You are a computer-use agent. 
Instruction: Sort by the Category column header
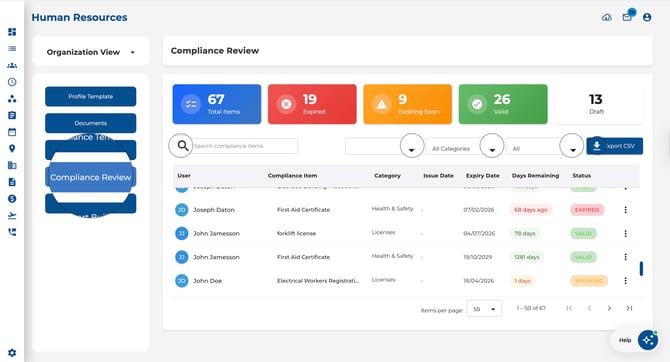pos(387,176)
